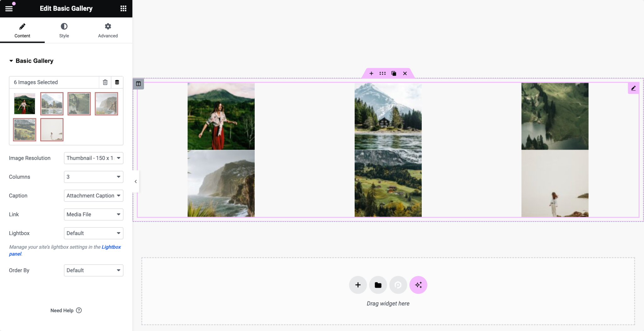Click the stacked layers icon beside the trash
The width and height of the screenshot is (644, 331).
tap(117, 82)
